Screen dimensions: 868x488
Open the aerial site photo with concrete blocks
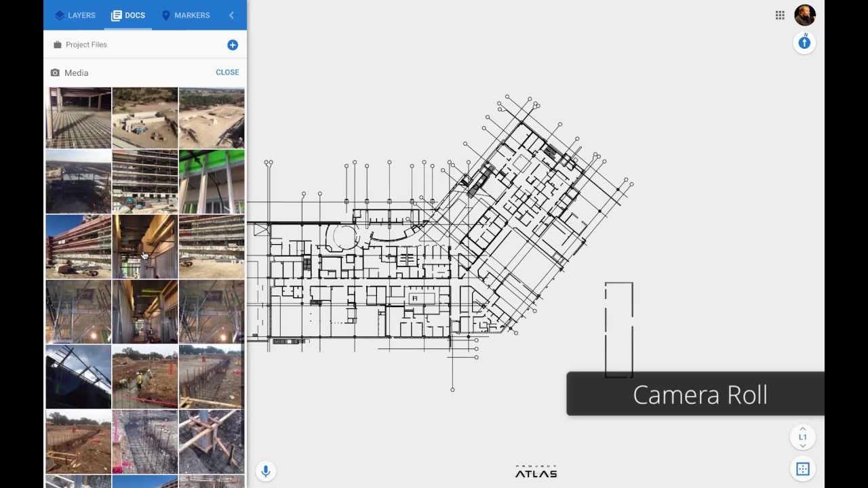click(145, 118)
